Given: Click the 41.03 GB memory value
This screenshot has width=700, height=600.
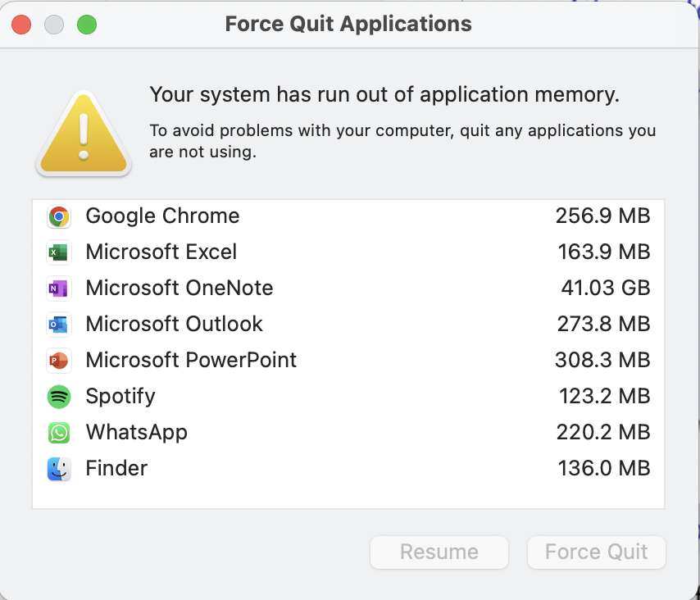Looking at the screenshot, I should coord(606,288).
